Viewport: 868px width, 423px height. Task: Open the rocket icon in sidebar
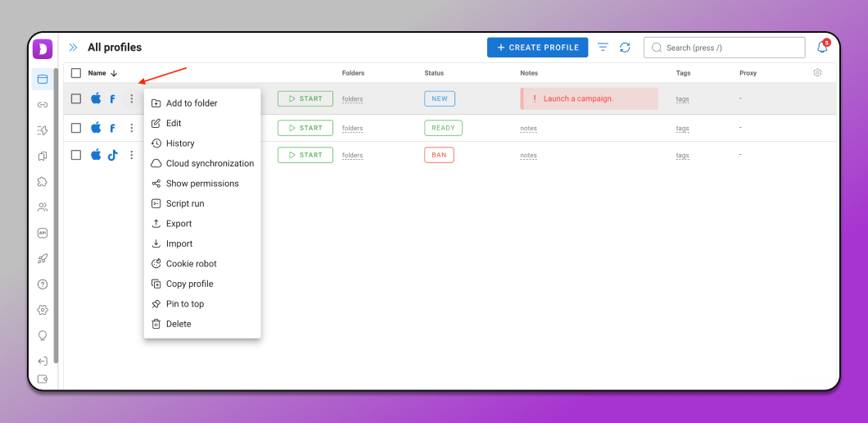(43, 258)
